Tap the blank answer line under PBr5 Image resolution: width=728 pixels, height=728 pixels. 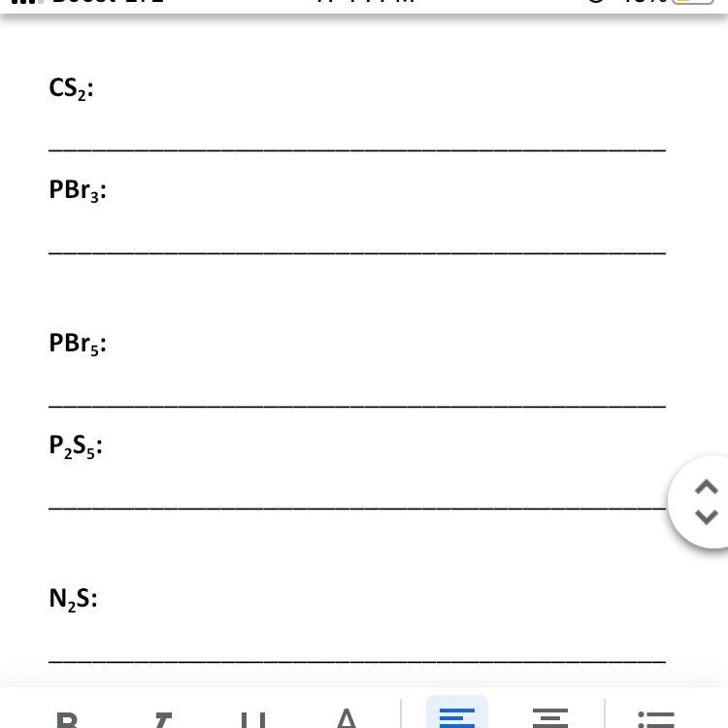(x=357, y=407)
